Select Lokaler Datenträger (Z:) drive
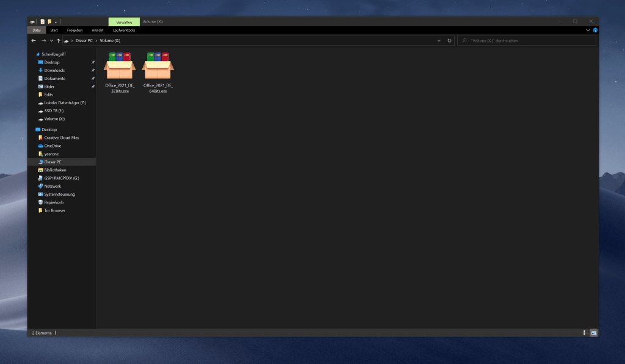The image size is (625, 364). (x=65, y=103)
